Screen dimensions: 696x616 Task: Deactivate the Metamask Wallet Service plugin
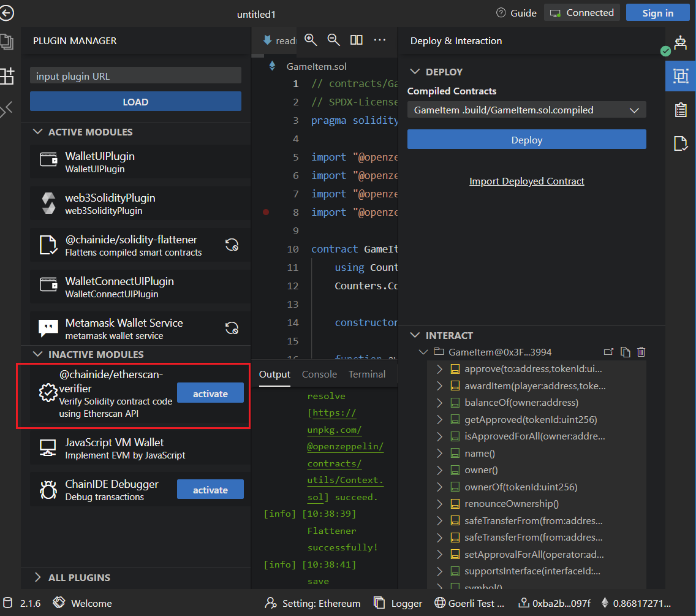coord(232,328)
